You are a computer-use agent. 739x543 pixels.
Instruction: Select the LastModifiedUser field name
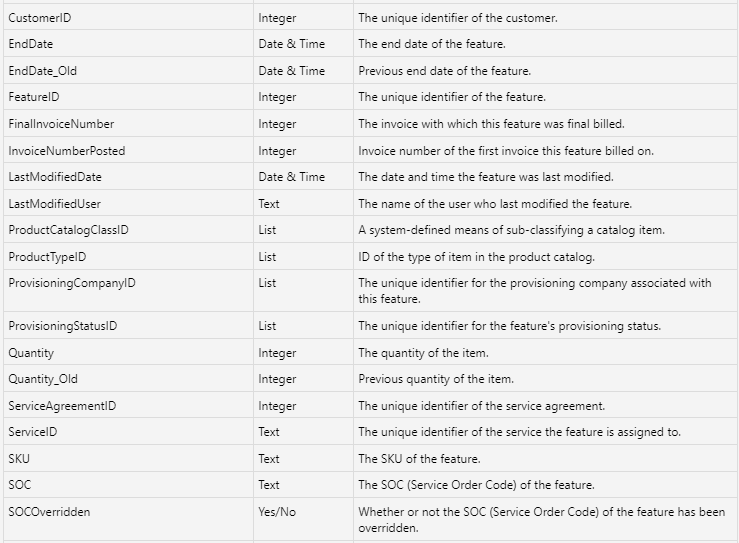point(56,204)
